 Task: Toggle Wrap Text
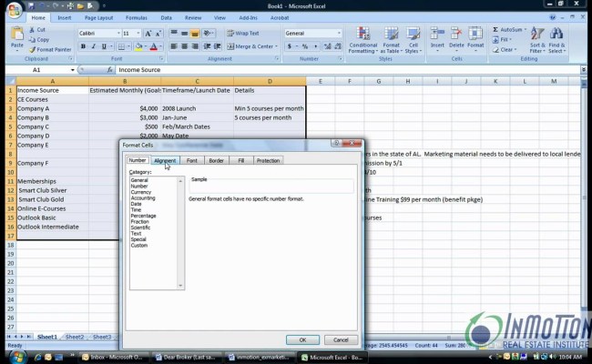coord(243,33)
